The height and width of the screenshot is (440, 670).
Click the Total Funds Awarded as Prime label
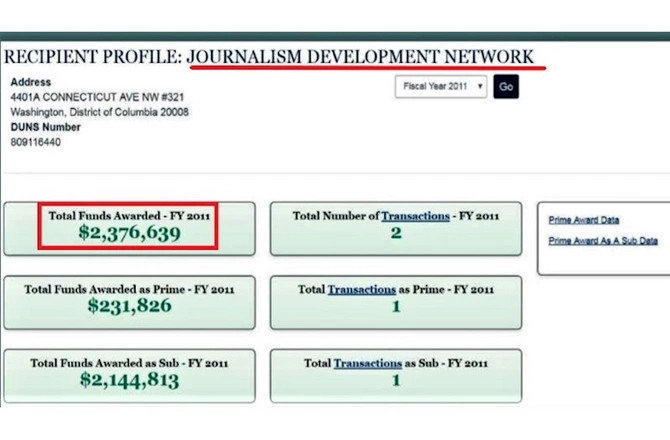pyautogui.click(x=129, y=290)
